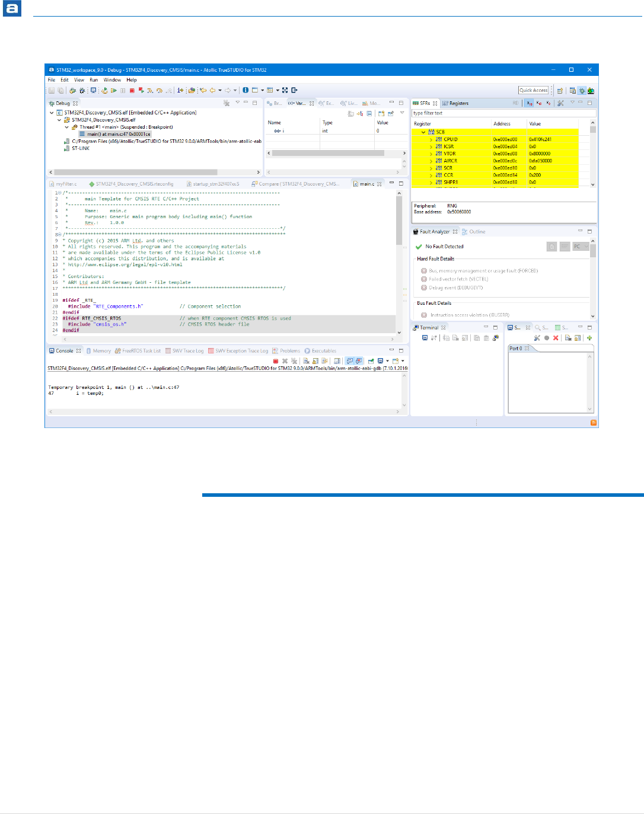Expand the VTOR register row
This screenshot has height=814, width=644.
click(431, 154)
